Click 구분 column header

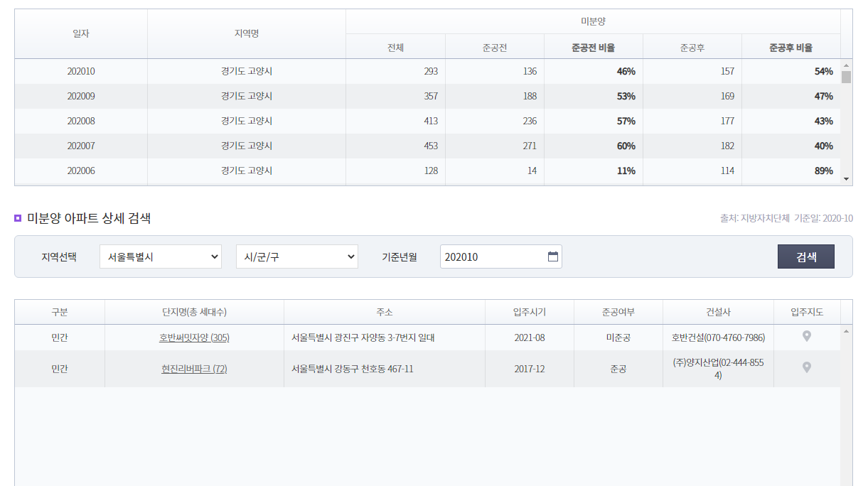pos(60,312)
